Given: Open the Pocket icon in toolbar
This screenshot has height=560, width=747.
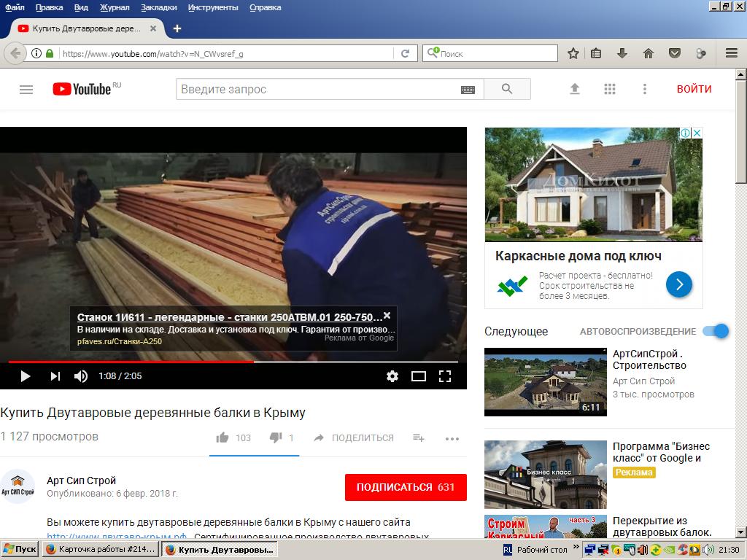Looking at the screenshot, I should pyautogui.click(x=675, y=53).
